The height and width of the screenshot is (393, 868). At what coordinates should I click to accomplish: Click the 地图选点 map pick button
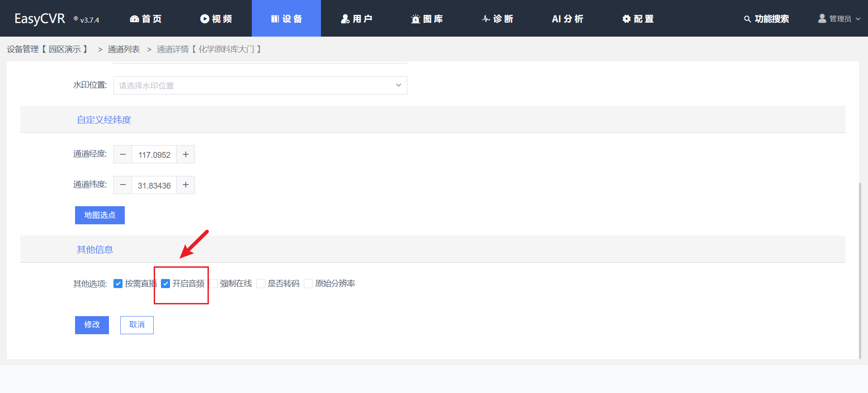(100, 215)
